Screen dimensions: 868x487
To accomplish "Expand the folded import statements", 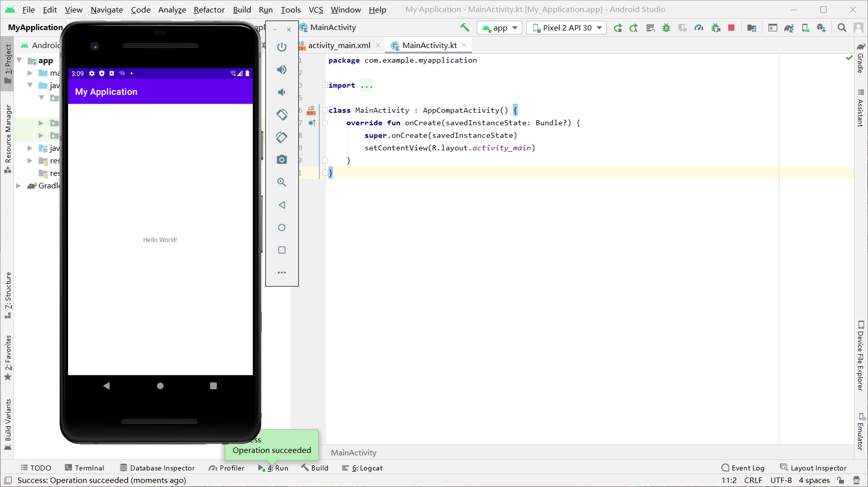I will click(x=325, y=85).
